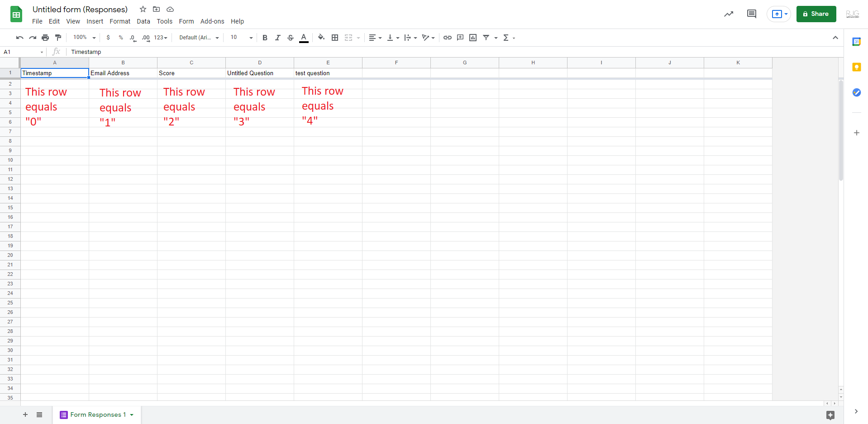Expand horizontal align dropdown
Screen dimensions: 868x424
pyautogui.click(x=375, y=38)
